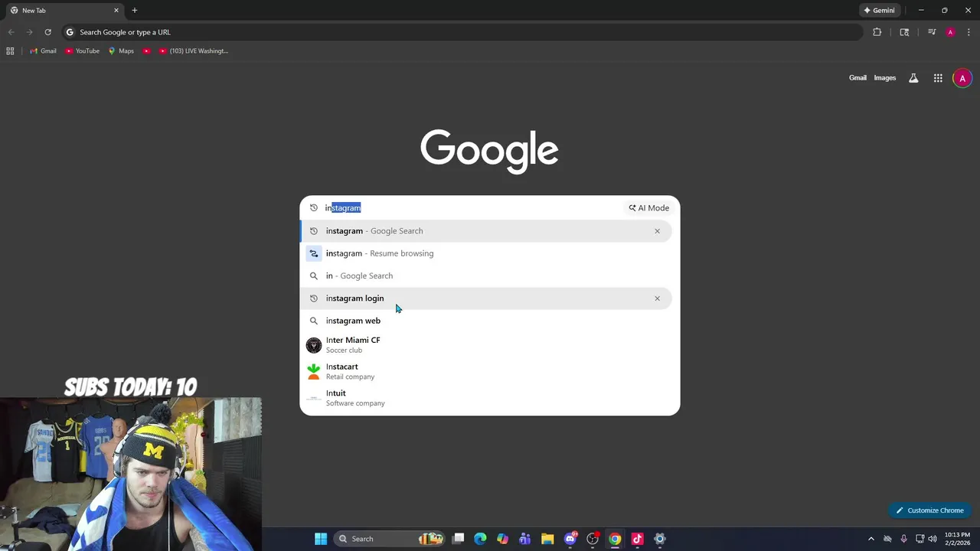980x551 pixels.
Task: Remove 'instagram' history suggestion
Action: pos(657,231)
